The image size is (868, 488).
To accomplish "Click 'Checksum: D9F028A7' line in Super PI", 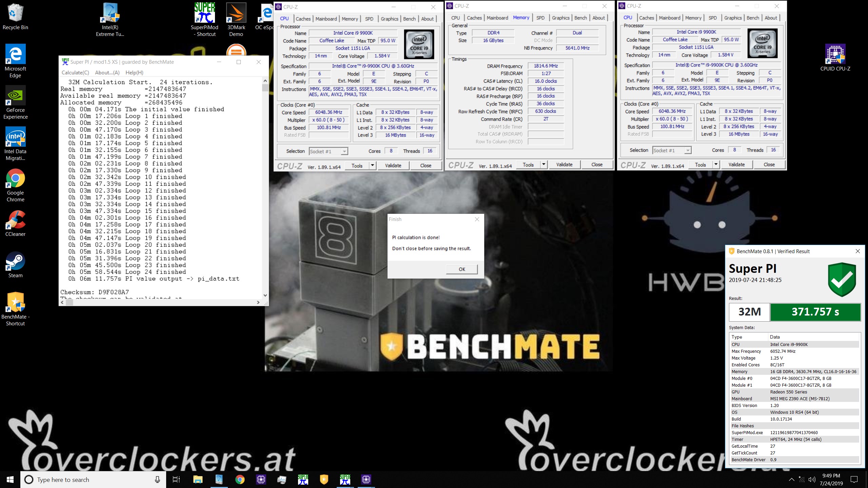I will 95,292.
